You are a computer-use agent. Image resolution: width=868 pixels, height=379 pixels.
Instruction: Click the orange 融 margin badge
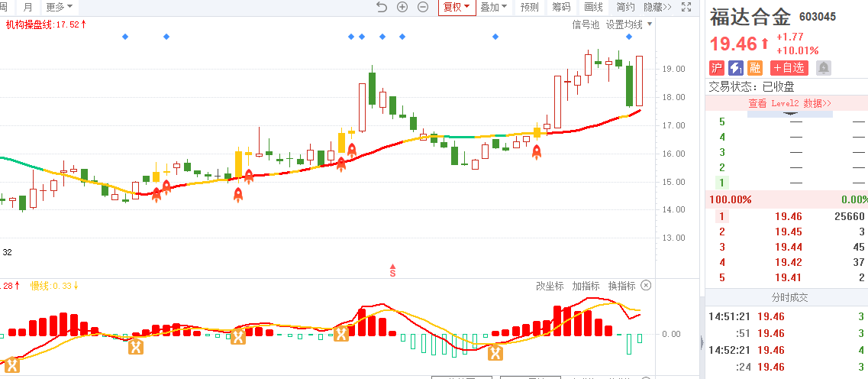click(x=754, y=68)
